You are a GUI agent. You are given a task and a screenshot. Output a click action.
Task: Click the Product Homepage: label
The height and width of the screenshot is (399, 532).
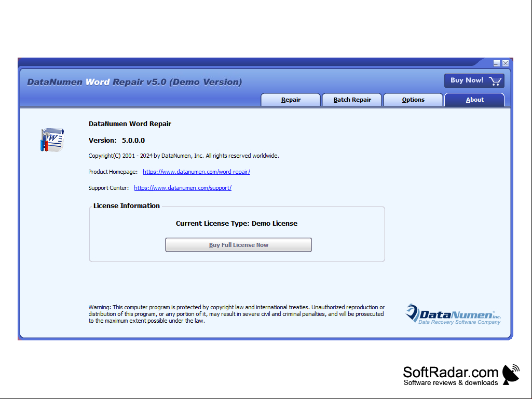(113, 172)
